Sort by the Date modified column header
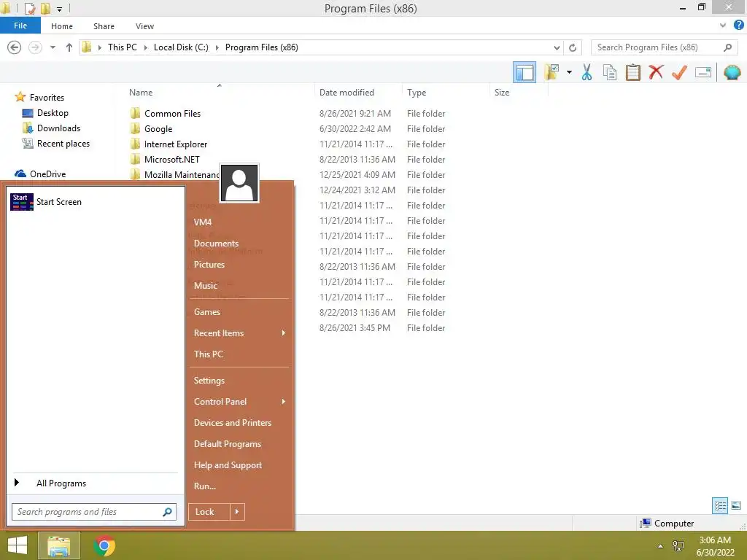Screen dimensions: 747x560 [x=347, y=93]
